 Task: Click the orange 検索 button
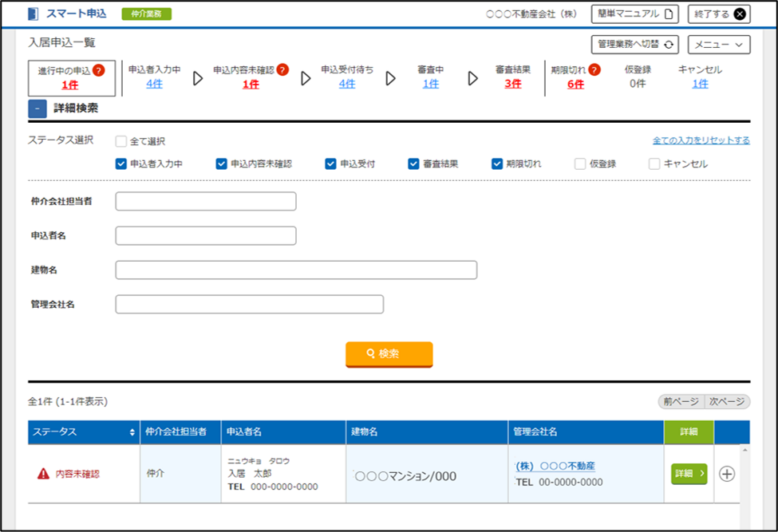tap(389, 354)
